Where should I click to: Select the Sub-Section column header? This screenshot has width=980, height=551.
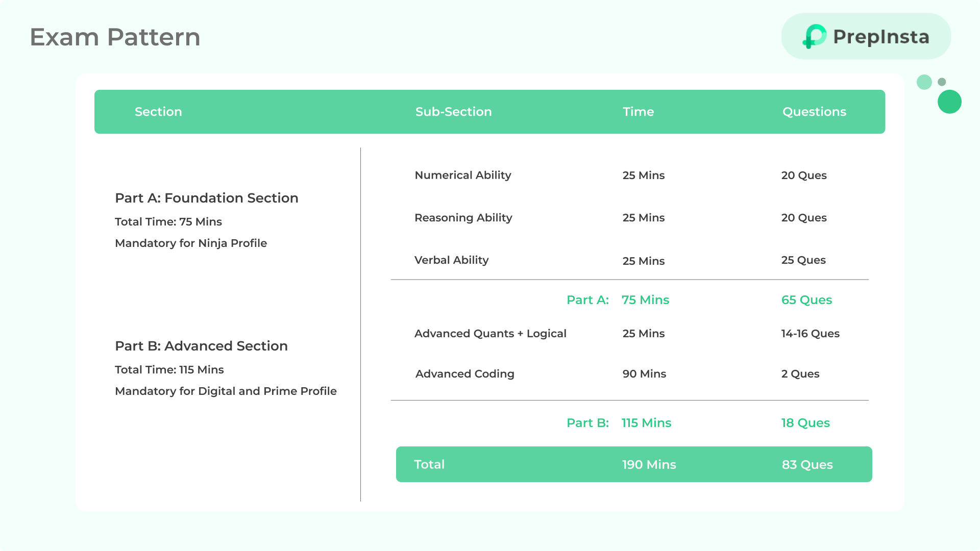453,112
